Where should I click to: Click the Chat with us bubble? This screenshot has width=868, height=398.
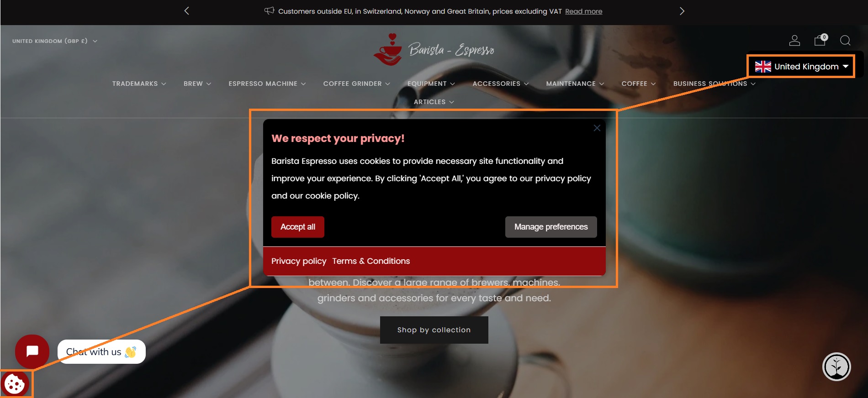(101, 351)
